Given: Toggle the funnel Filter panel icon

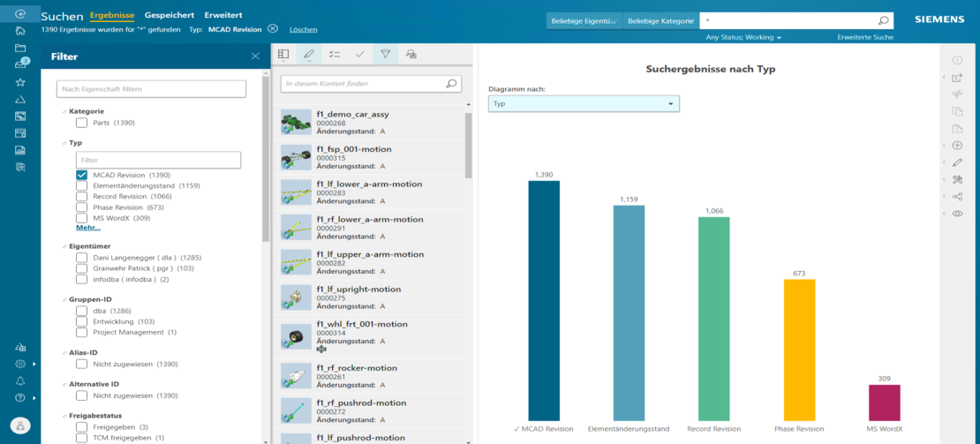Looking at the screenshot, I should click(x=386, y=55).
